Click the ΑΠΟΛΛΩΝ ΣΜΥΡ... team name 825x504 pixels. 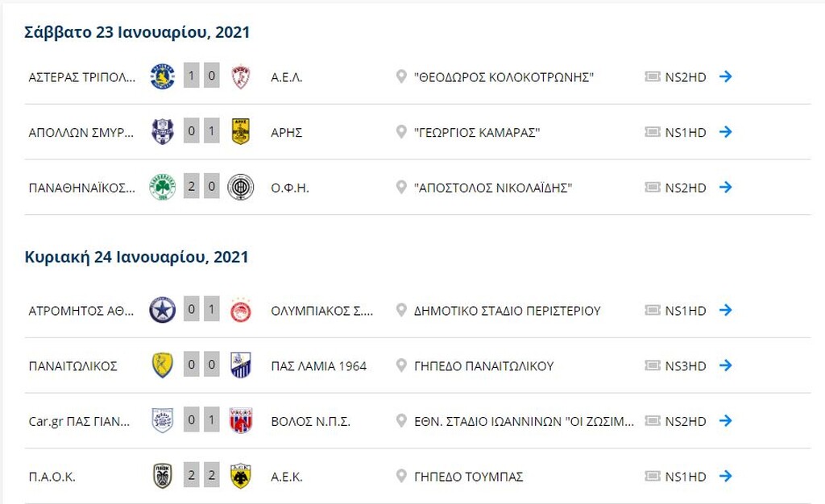pos(81,132)
